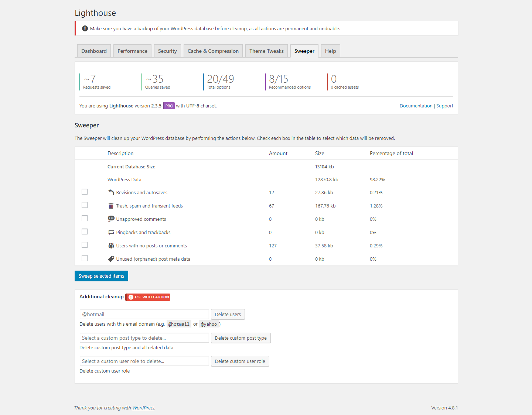Open the Performance tab
Image resolution: width=532 pixels, height=415 pixels.
pos(132,51)
